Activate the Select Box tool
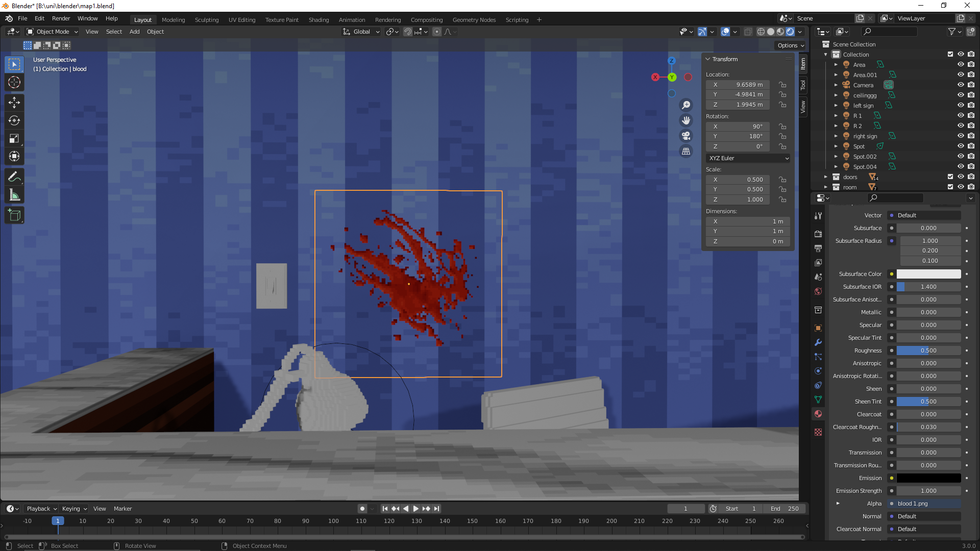Viewport: 980px width, 551px height. 14,64
